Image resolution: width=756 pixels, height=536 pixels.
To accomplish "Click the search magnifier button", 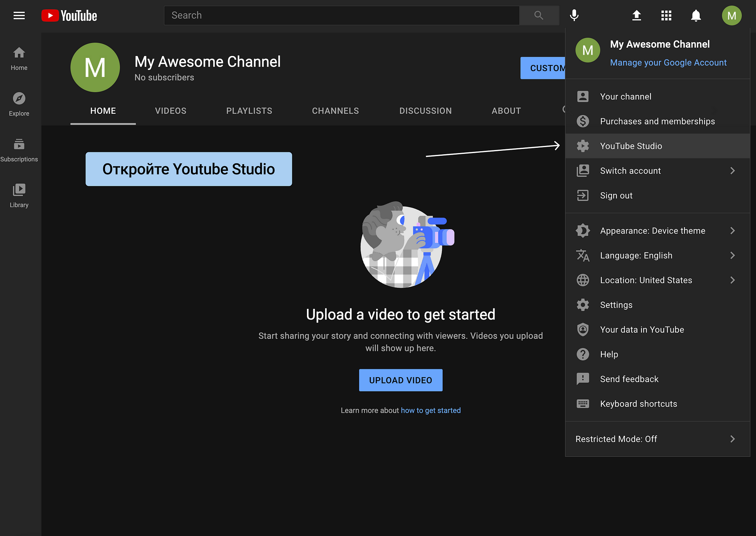I will (539, 15).
